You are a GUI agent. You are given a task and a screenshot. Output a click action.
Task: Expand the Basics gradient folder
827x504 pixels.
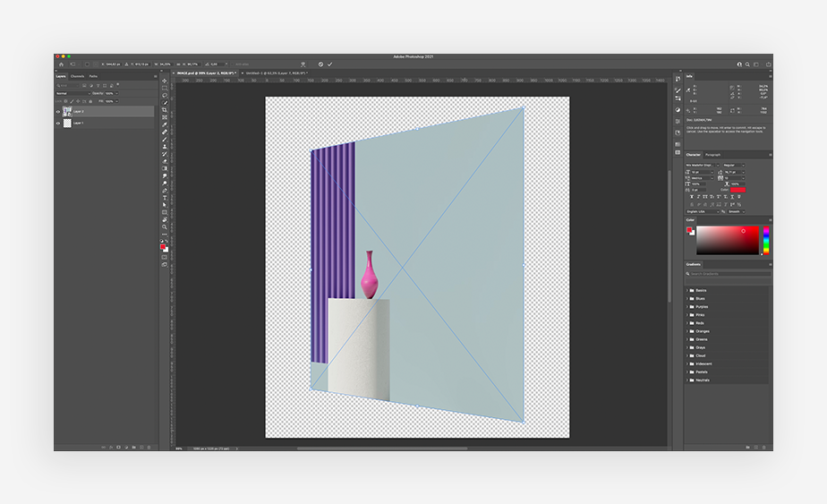[687, 290]
